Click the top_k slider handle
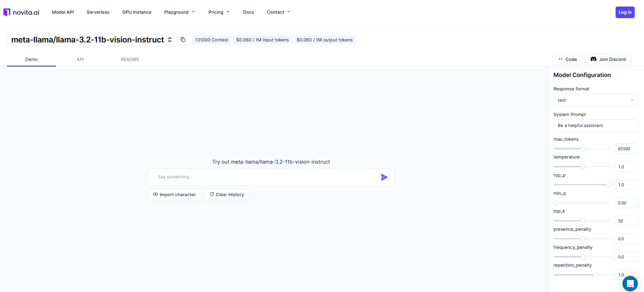 [583, 221]
